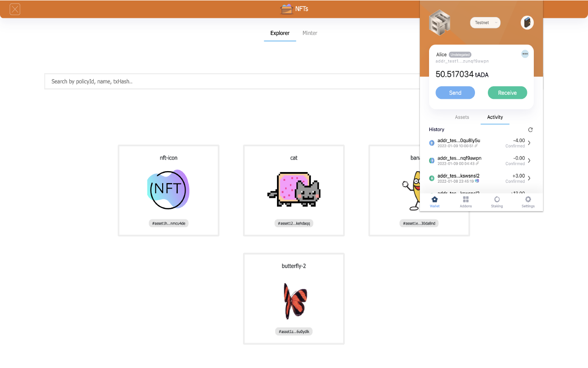Image resolution: width=588 pixels, height=368 pixels.
Task: Click address addr_tes...kswsnsl2 in history
Action: [458, 175]
